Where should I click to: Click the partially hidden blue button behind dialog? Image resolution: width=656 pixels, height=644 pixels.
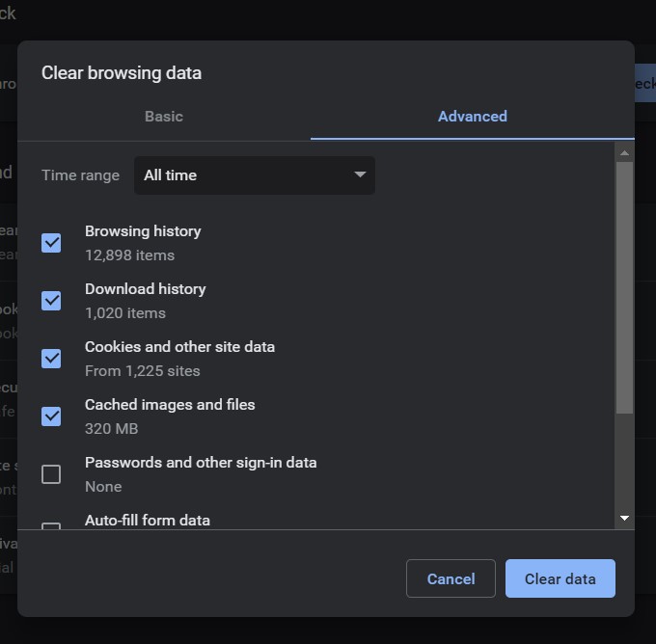click(644, 84)
